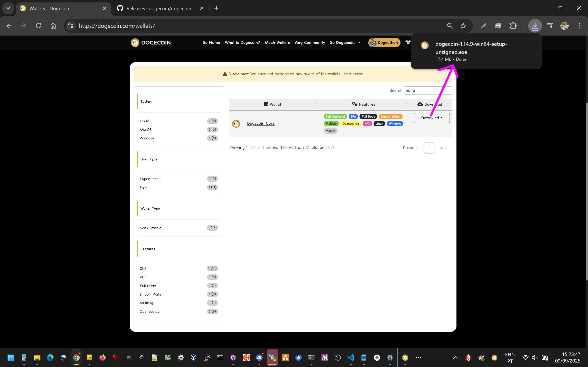Screen dimensions: 588x367
Task: Click the Chrome profile avatar
Action: tap(565, 26)
